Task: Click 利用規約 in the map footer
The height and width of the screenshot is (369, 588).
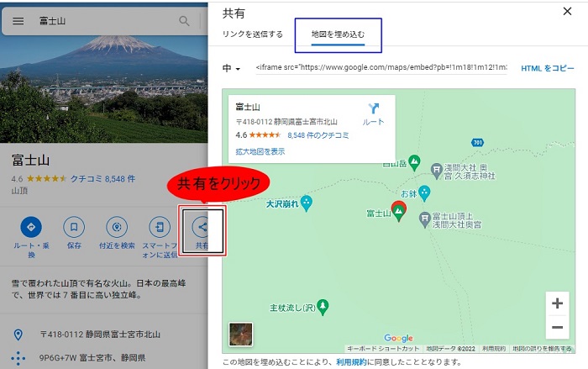Action: click(494, 349)
